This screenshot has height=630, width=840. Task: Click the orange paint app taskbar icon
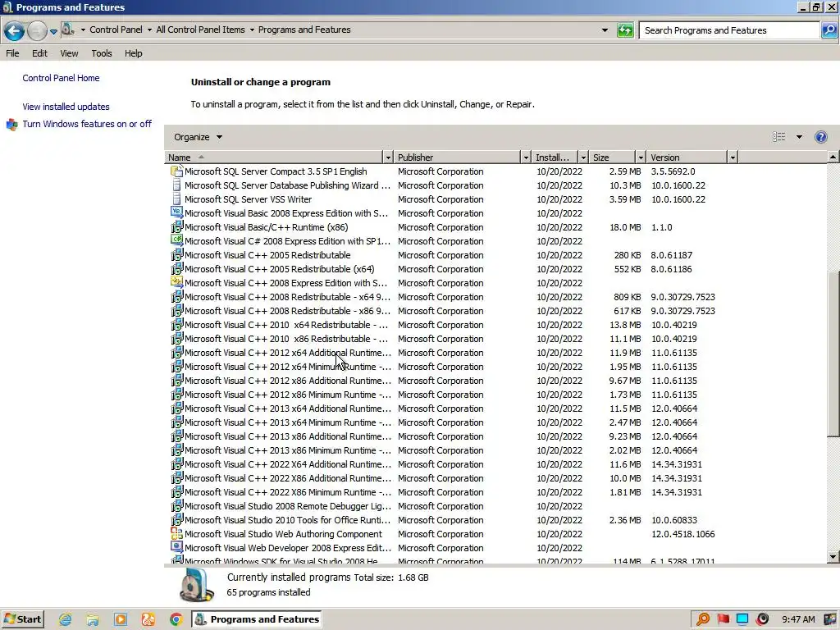point(148,619)
